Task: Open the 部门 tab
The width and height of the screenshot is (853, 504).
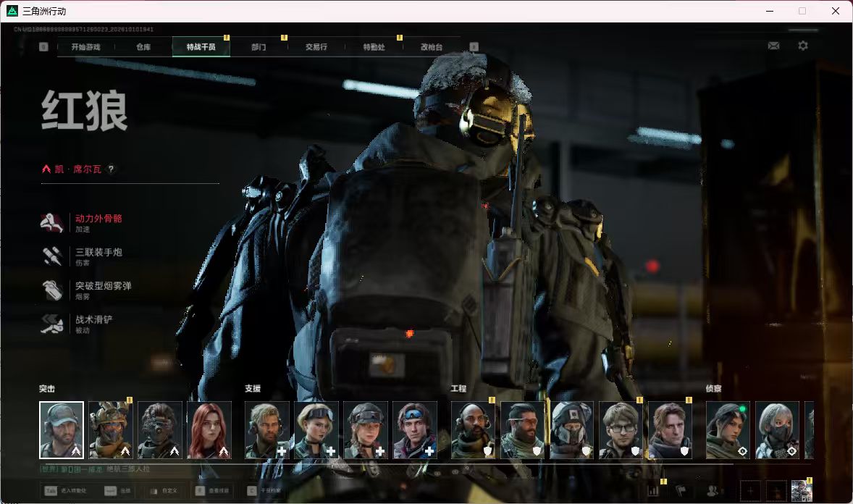Action: click(x=259, y=47)
